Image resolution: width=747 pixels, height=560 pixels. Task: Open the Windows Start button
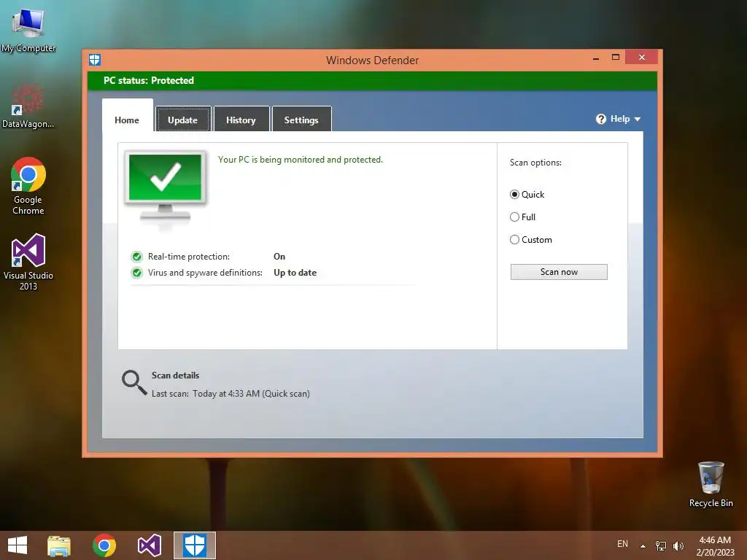[18, 545]
